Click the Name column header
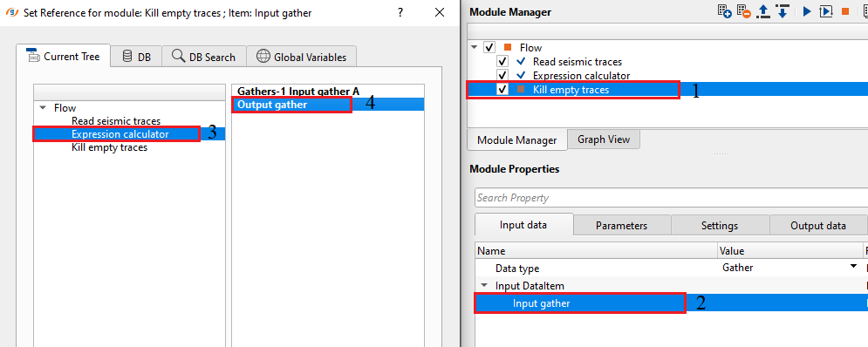Viewport: 868px width, 347px height. coord(596,251)
